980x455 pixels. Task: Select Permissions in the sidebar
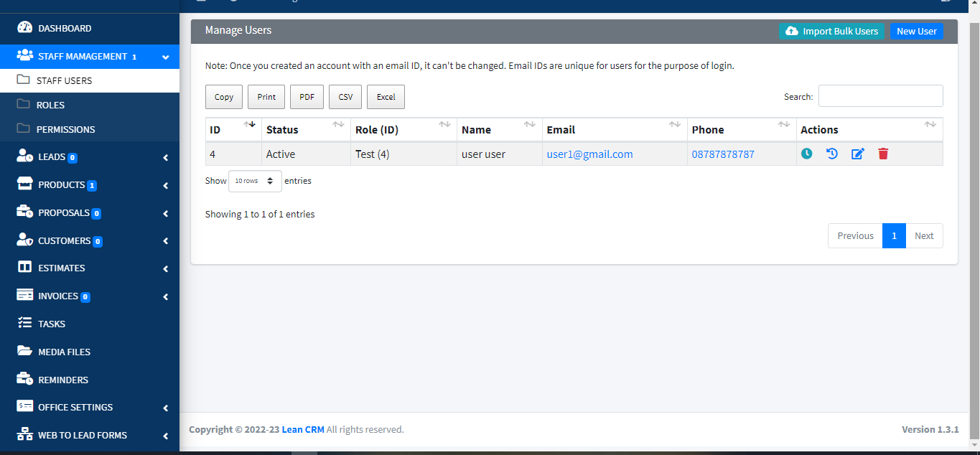point(66,129)
